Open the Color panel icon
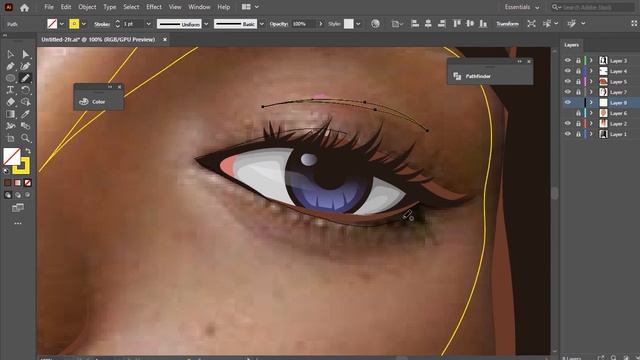The width and height of the screenshot is (640, 360). tap(84, 102)
